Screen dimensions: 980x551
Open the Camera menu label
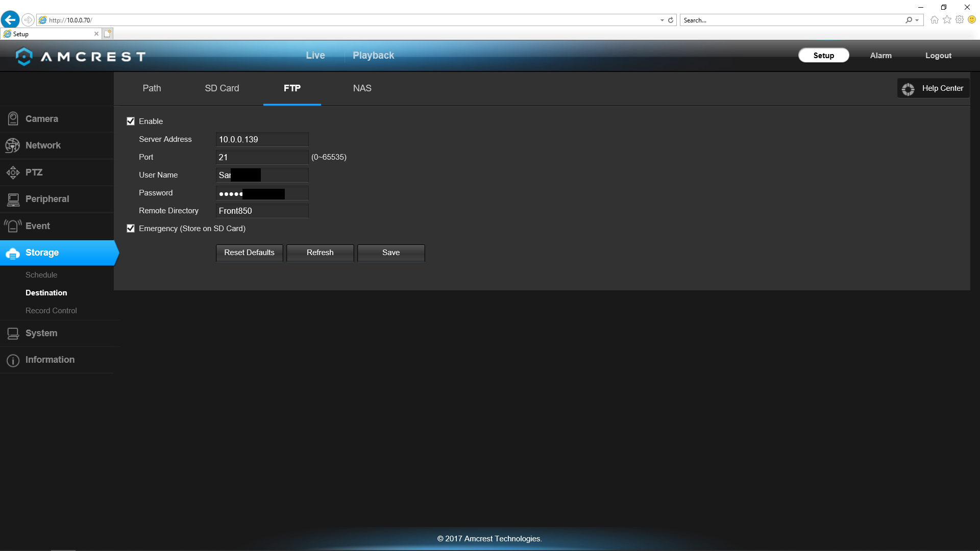(x=42, y=119)
